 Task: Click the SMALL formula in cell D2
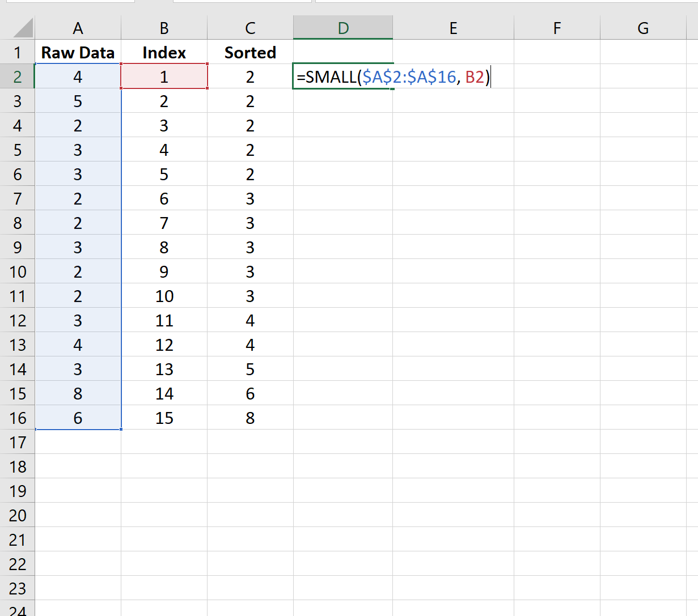393,77
